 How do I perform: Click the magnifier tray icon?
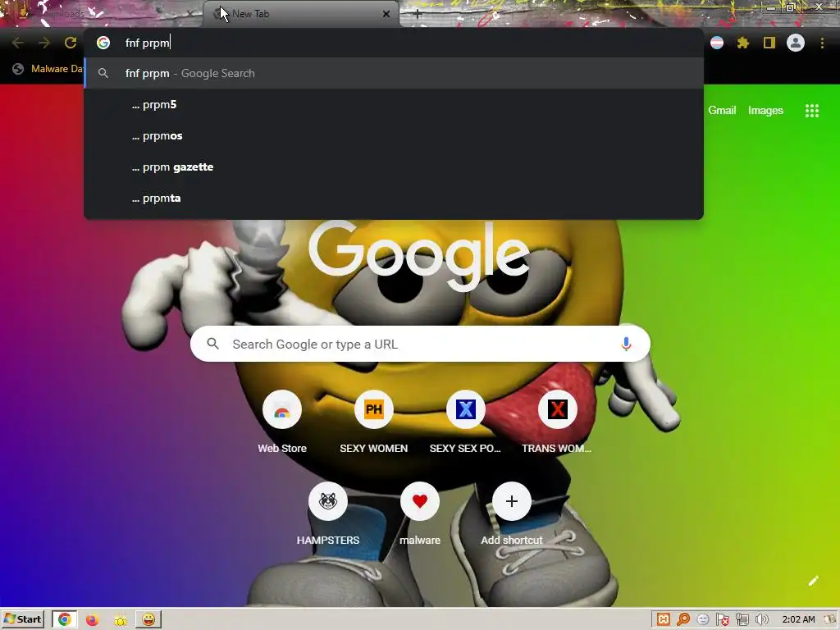[x=683, y=620]
